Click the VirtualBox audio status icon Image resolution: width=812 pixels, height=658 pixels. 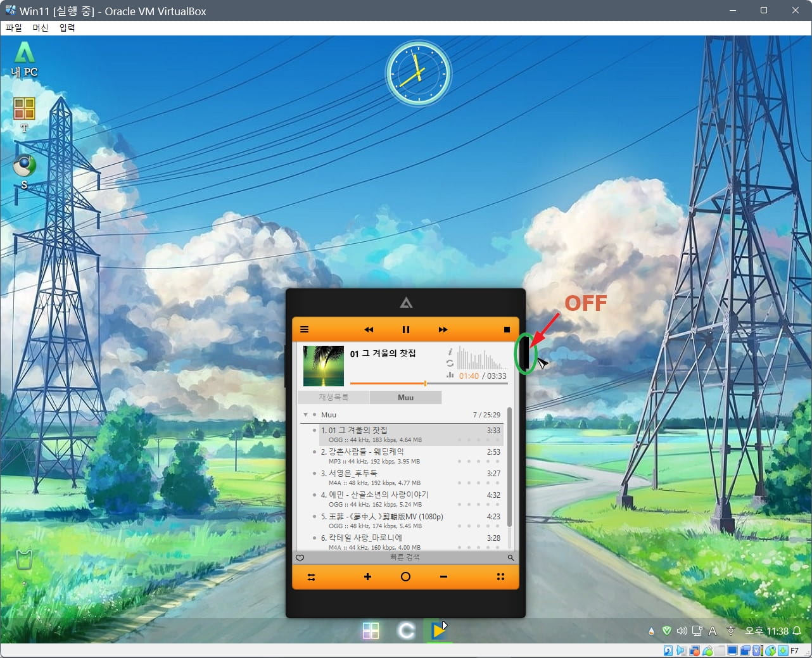[681, 650]
